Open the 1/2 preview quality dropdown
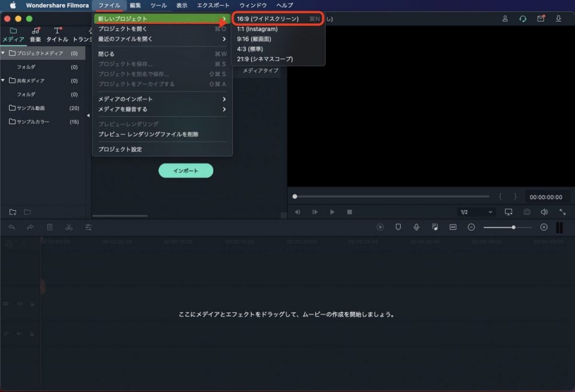Image resolution: width=575 pixels, height=392 pixels. click(x=476, y=212)
